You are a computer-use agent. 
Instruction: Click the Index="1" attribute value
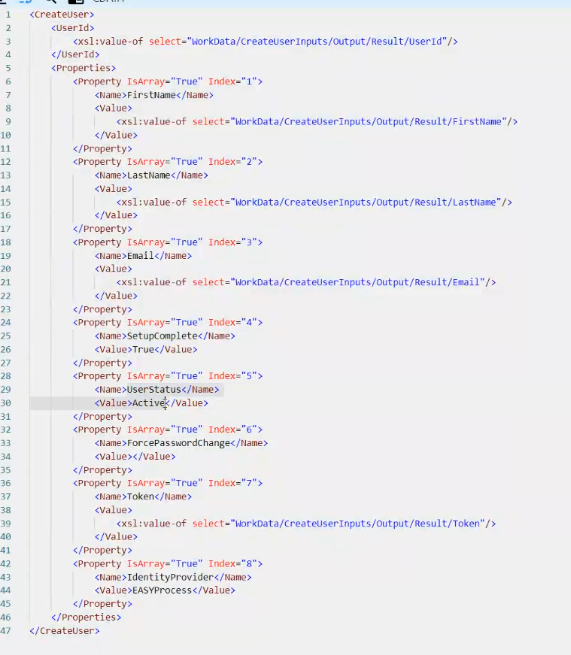click(x=250, y=81)
